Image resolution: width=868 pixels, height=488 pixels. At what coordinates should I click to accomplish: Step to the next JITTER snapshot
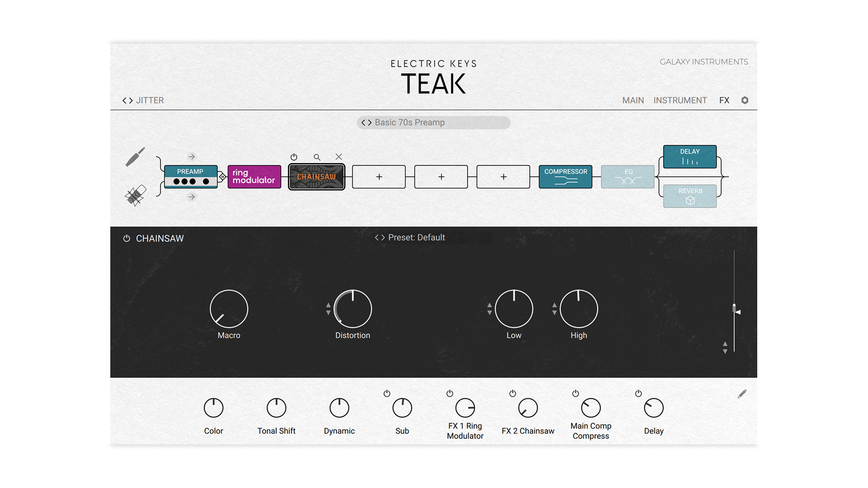(x=131, y=100)
